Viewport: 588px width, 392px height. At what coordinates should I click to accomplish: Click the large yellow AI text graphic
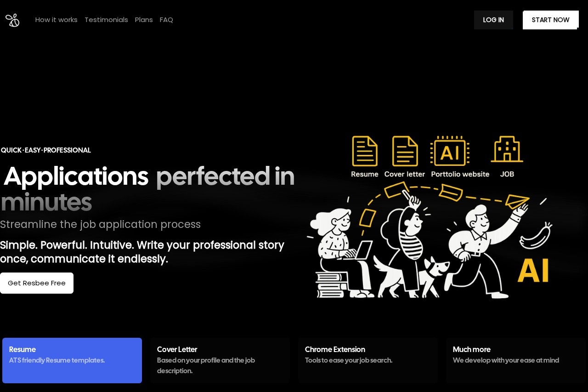click(x=533, y=271)
